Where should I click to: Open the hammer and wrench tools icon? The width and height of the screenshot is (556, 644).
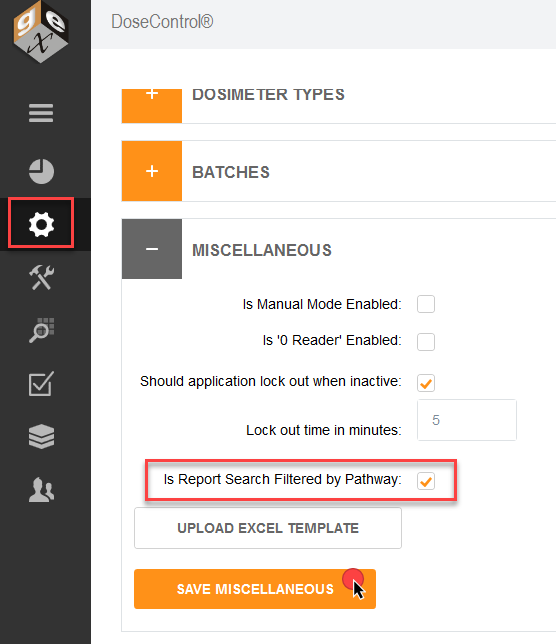(x=41, y=278)
